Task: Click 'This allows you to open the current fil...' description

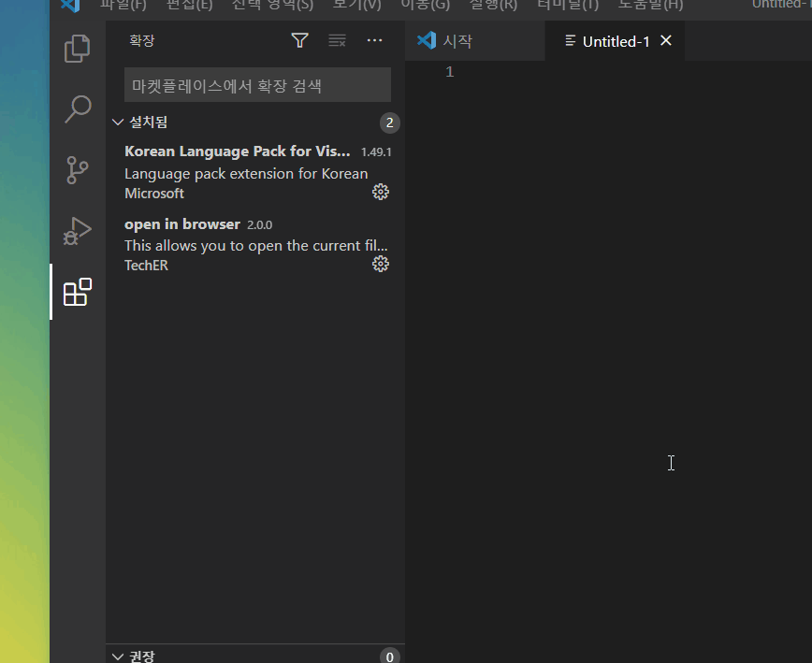Action: (x=255, y=245)
